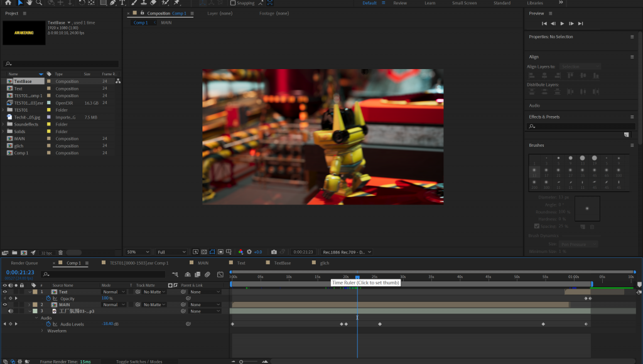Delete selected project items trash icon

point(60,252)
